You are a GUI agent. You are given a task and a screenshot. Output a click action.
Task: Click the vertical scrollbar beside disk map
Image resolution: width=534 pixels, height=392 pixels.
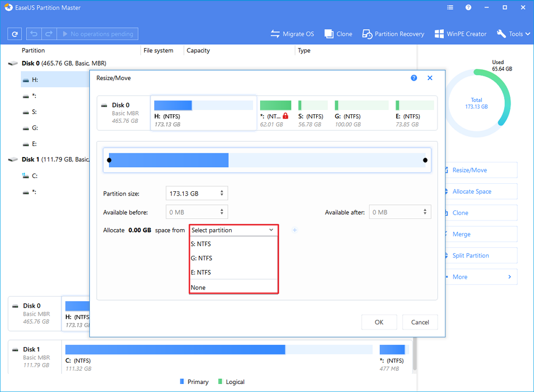pos(414,355)
